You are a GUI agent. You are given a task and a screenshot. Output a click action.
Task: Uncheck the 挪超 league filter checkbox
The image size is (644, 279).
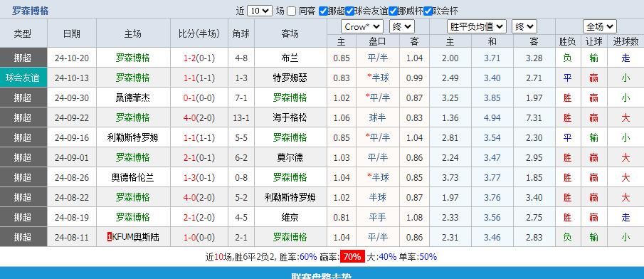point(323,11)
